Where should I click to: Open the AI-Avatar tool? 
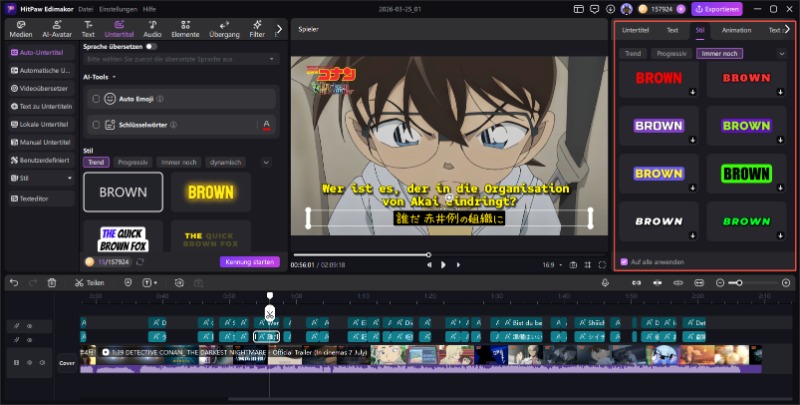tap(57, 29)
